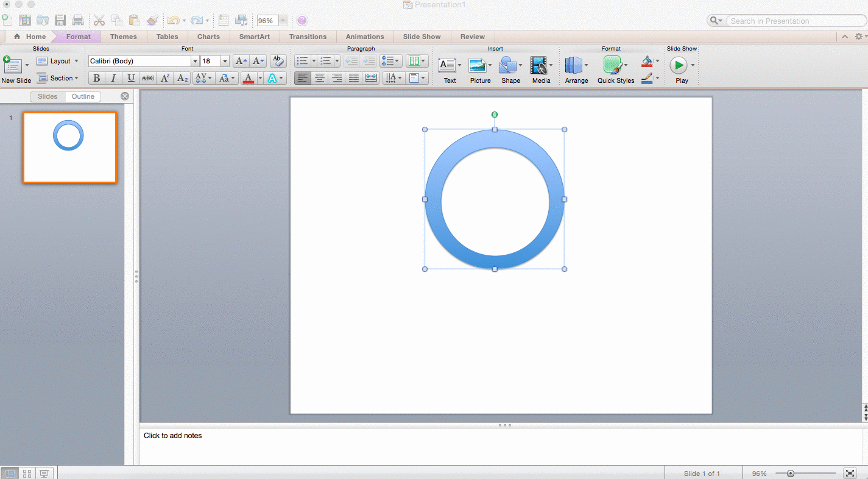Insert a Shape
Image resolution: width=868 pixels, height=479 pixels.
pos(510,70)
